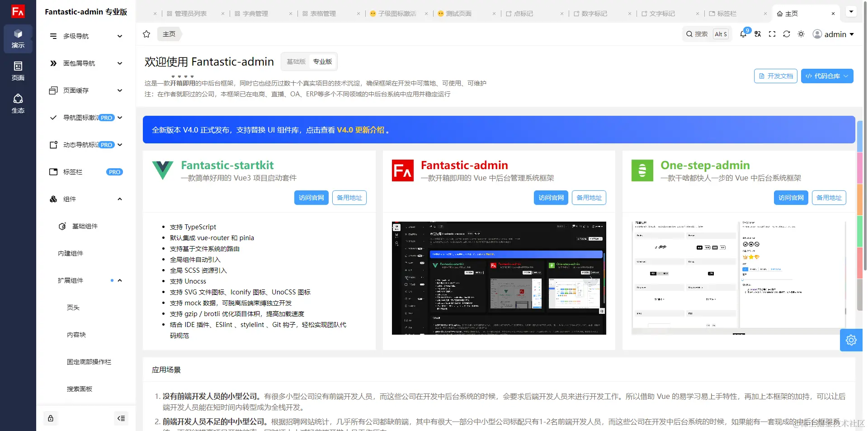Image resolution: width=868 pixels, height=431 pixels.
Task: Click 备用地址 for Fantastic-admin
Action: tap(589, 198)
